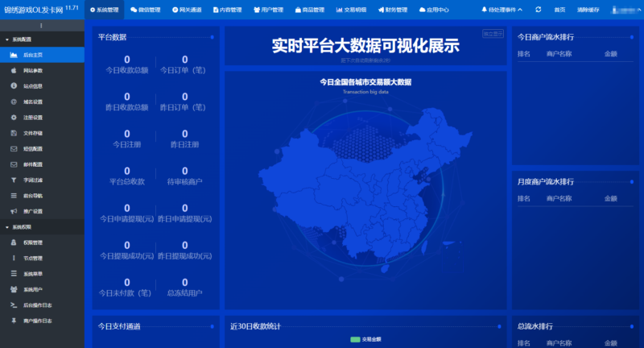
Task: Click the list icon for 前台导航
Action: pyautogui.click(x=14, y=196)
